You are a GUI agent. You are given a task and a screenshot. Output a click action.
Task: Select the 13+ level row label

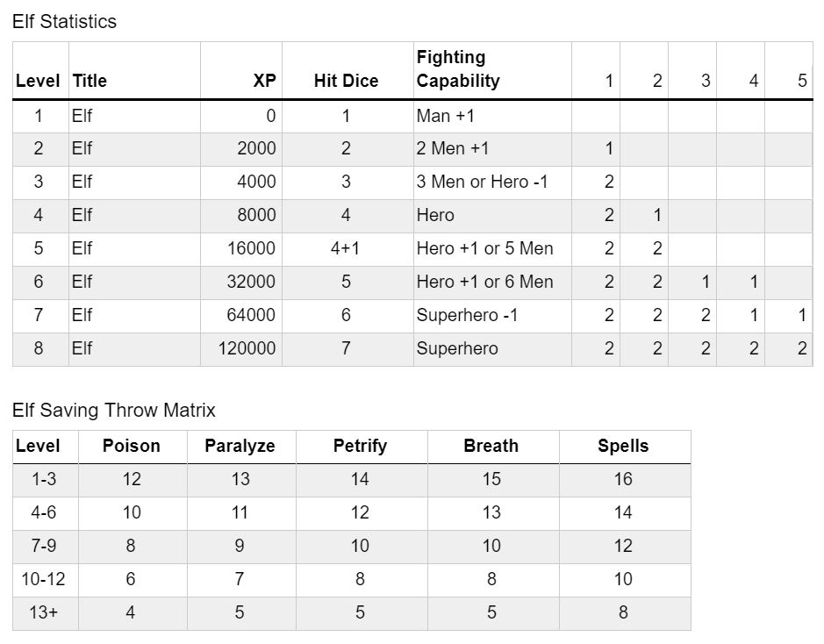[43, 612]
